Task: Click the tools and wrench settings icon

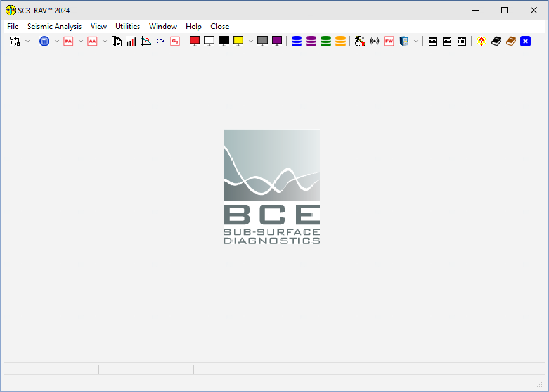Action: (360, 41)
